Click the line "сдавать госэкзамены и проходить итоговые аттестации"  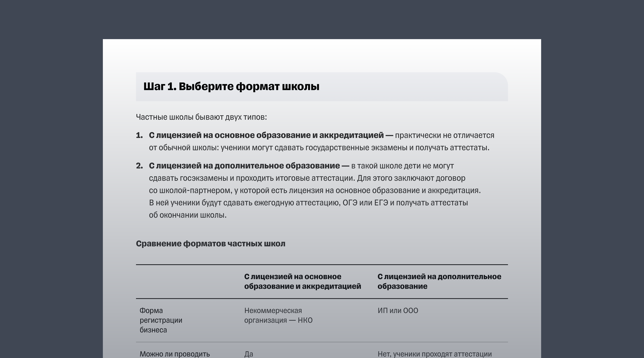click(x=307, y=178)
